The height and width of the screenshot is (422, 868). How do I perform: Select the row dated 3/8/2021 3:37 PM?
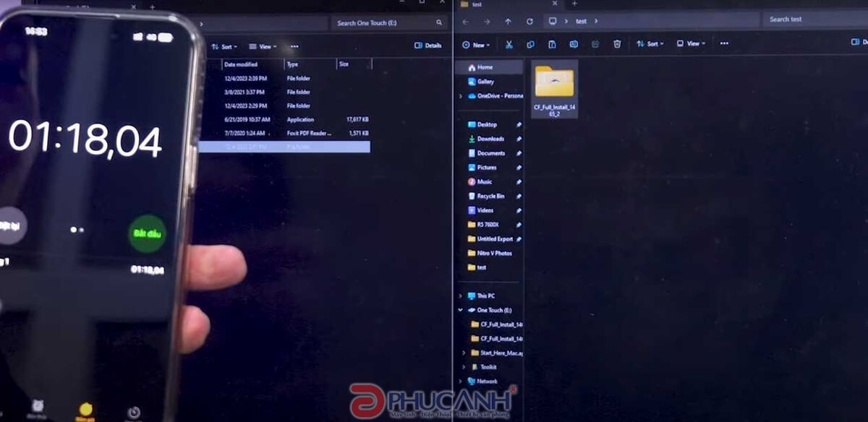coord(284,92)
